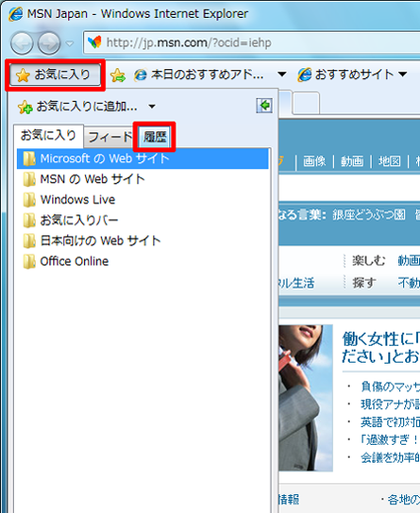Click IE icon of おすすめサイト
This screenshot has width=420, height=513.
304,75
